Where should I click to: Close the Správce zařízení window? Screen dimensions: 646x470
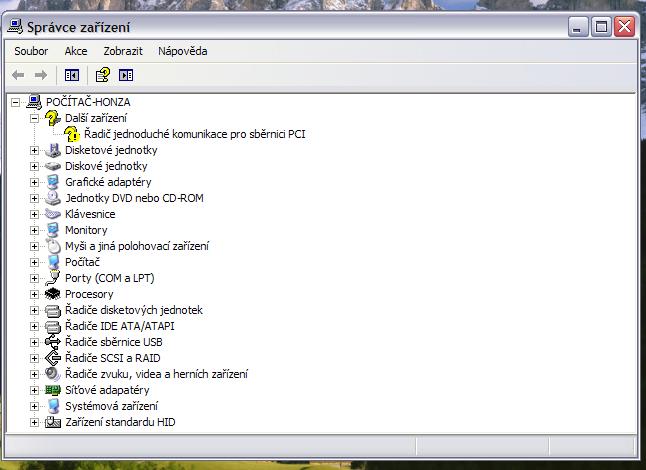tap(625, 27)
